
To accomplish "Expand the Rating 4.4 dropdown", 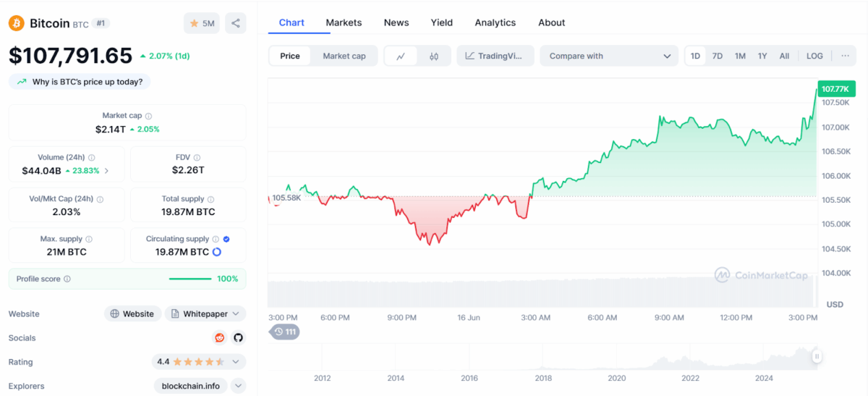I will (x=199, y=361).
